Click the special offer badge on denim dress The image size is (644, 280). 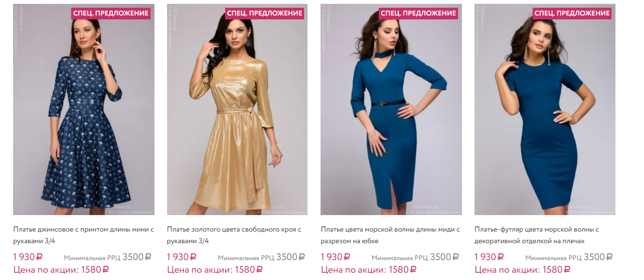click(x=111, y=13)
